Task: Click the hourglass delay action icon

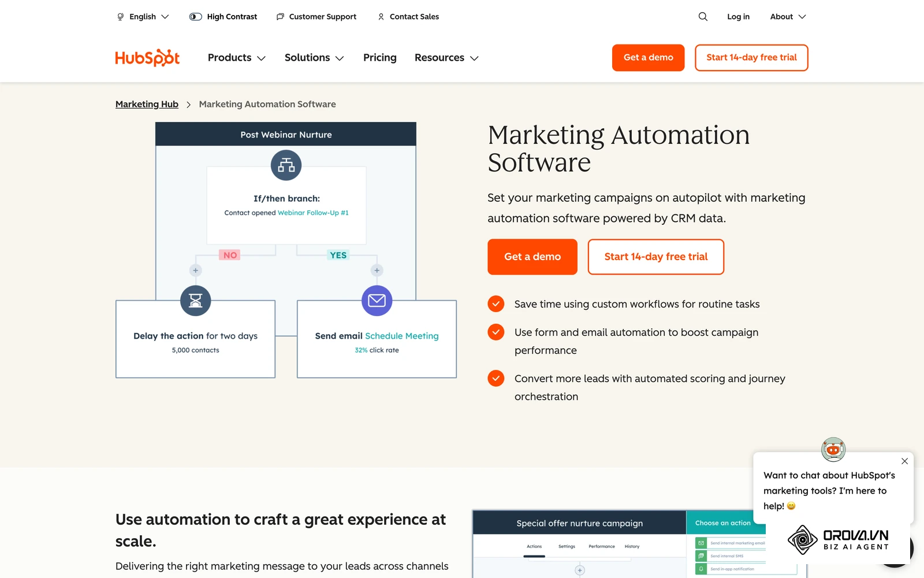Action: [x=196, y=301]
